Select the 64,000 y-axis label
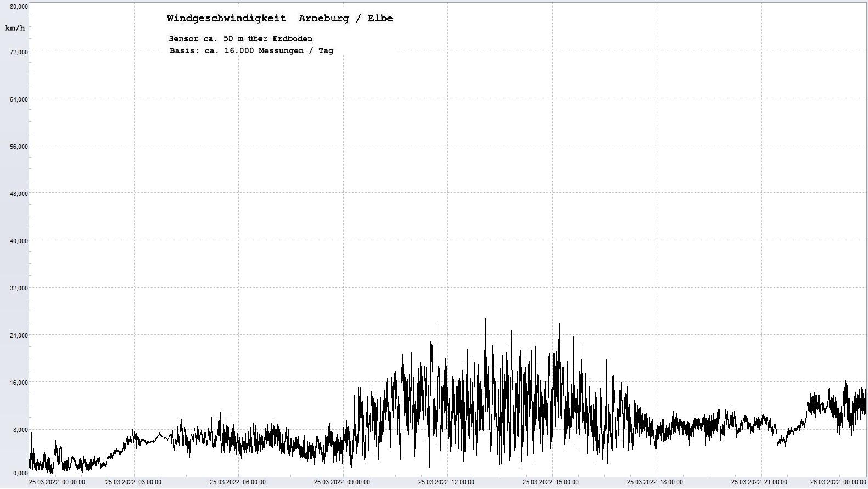 [19, 99]
